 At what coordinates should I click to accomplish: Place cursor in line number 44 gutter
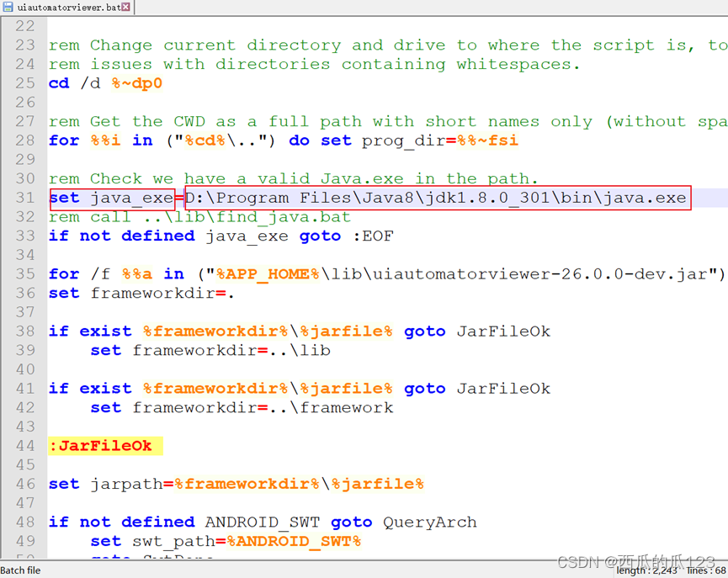tap(26, 445)
